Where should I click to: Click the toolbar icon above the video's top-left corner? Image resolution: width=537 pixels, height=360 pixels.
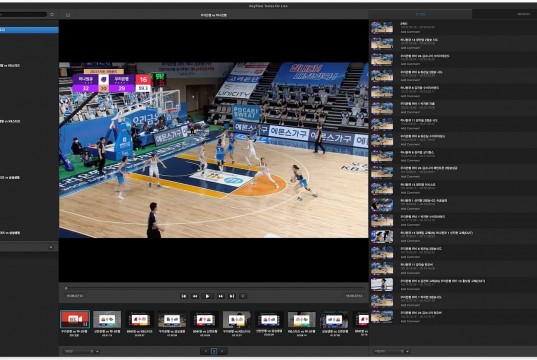click(68, 15)
